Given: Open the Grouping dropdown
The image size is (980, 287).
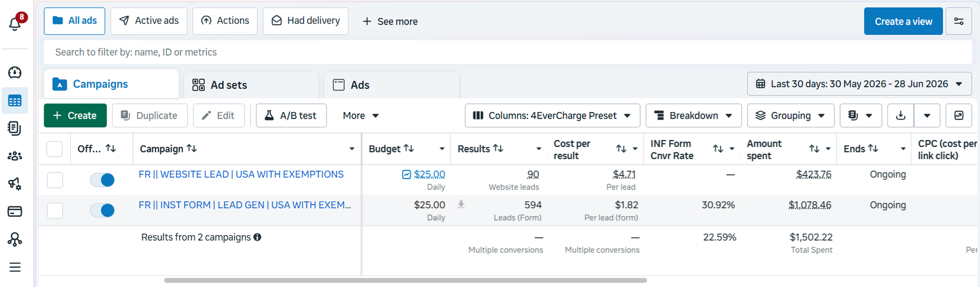Looking at the screenshot, I should tap(791, 115).
